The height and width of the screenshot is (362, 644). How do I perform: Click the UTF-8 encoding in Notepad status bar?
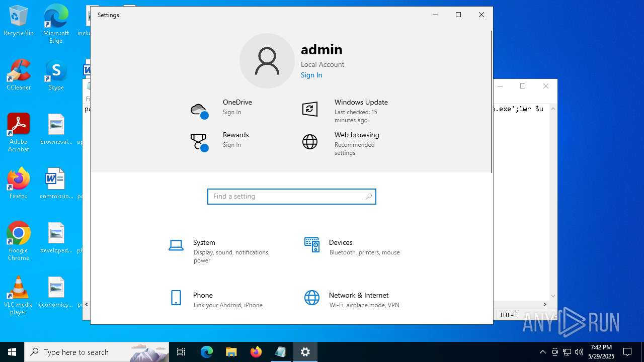click(509, 315)
